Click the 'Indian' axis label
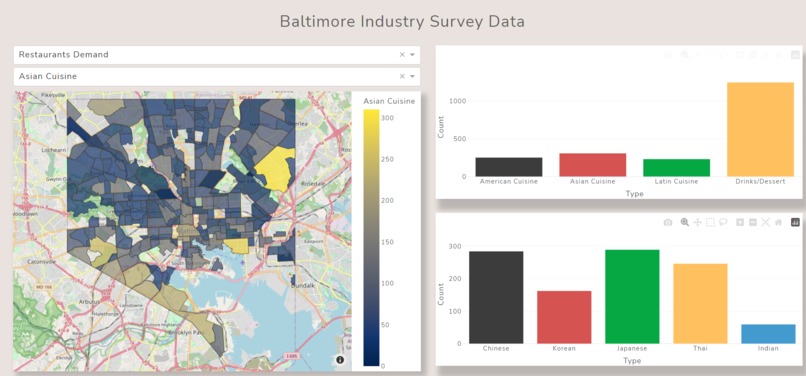The width and height of the screenshot is (806, 376). 768,348
